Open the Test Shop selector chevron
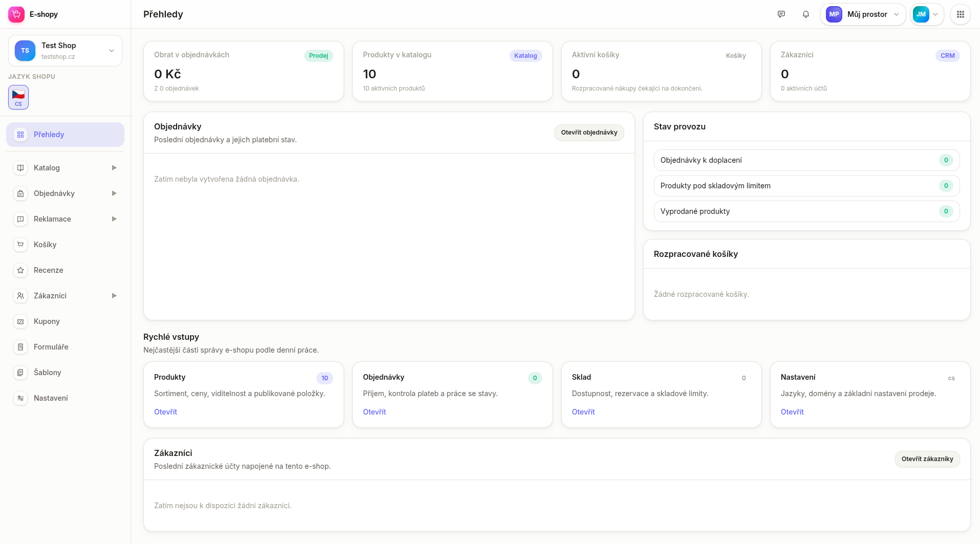The width and height of the screenshot is (980, 544). 112,51
